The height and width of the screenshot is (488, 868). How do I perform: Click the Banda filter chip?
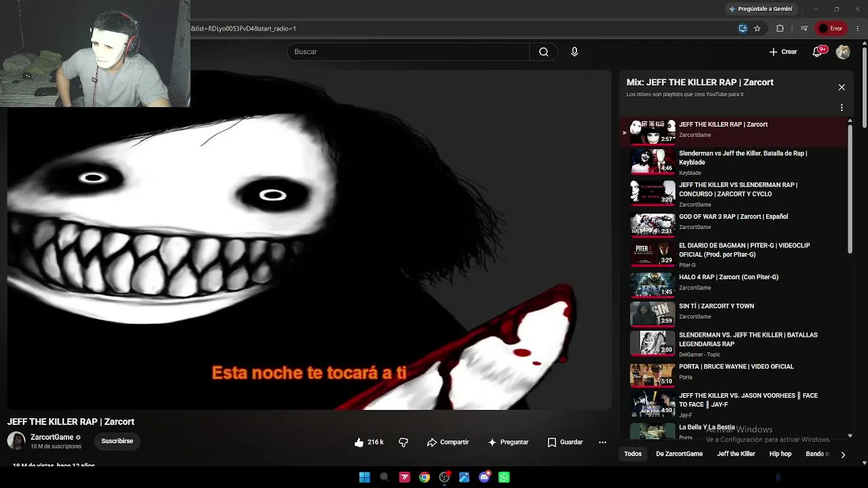[817, 454]
